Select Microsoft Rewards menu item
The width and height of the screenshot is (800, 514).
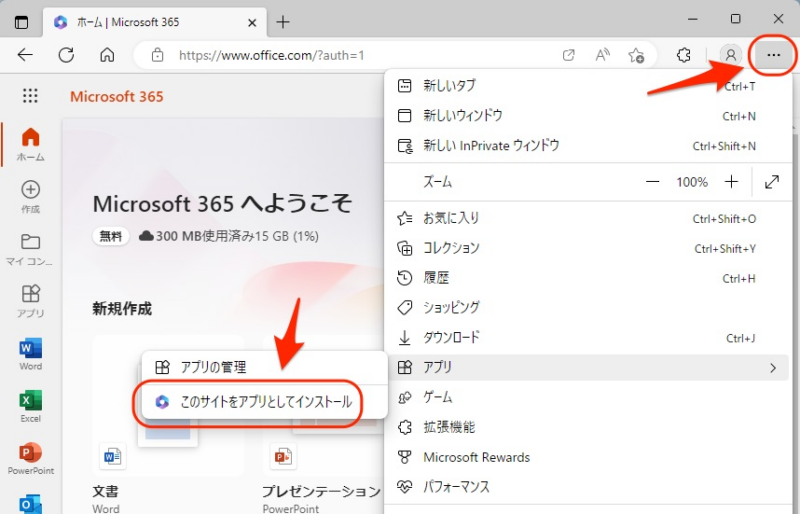pos(586,457)
